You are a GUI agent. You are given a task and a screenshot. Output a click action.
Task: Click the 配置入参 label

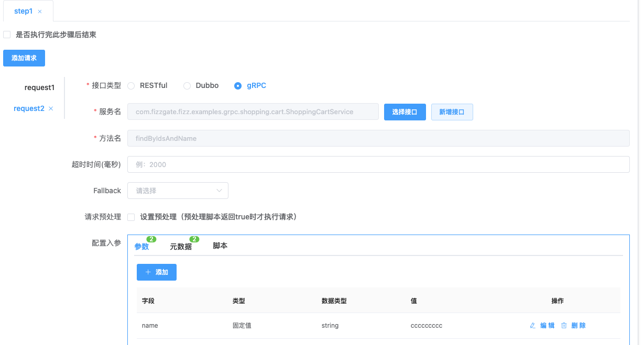click(106, 243)
